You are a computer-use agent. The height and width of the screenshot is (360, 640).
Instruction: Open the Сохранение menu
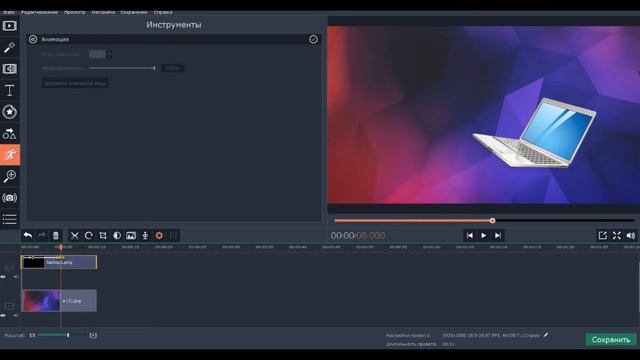134,12
